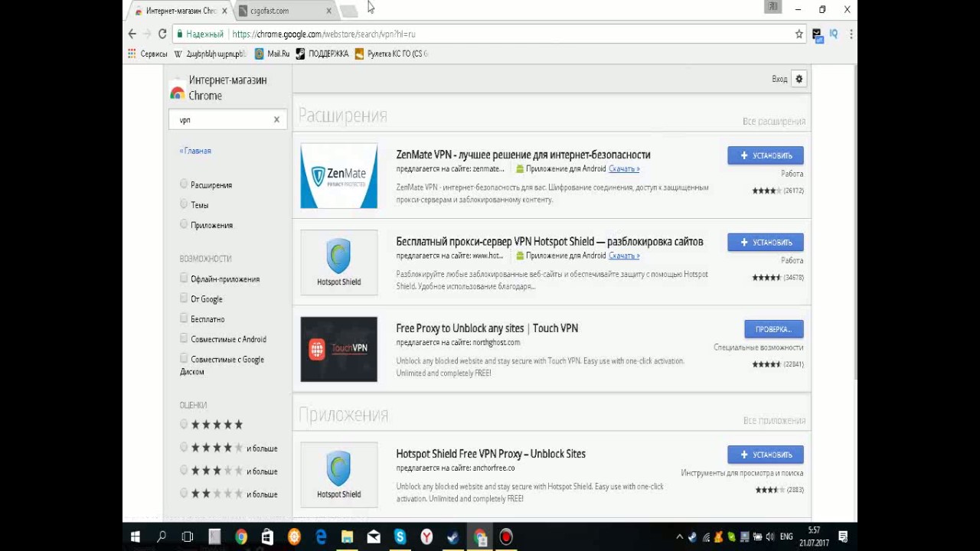980x551 pixels.
Task: Reload the current Chrome page
Action: click(162, 34)
